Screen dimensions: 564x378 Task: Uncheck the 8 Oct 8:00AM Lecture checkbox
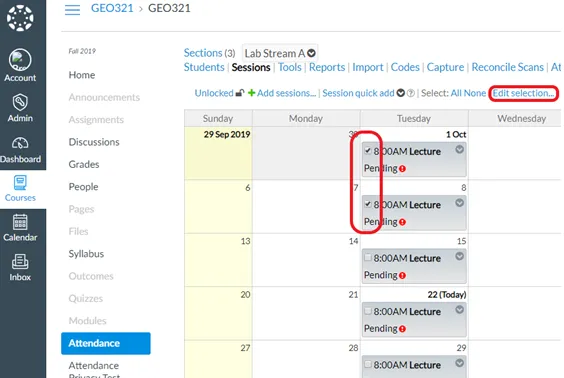(x=368, y=204)
